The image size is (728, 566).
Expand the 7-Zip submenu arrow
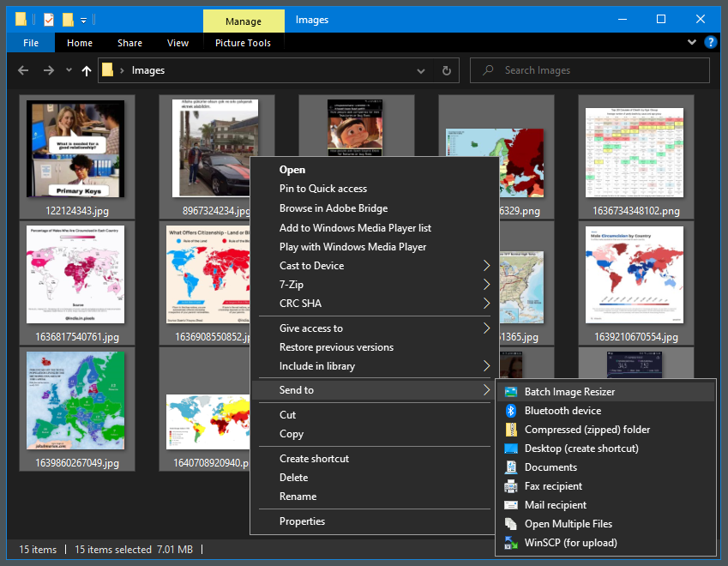487,285
